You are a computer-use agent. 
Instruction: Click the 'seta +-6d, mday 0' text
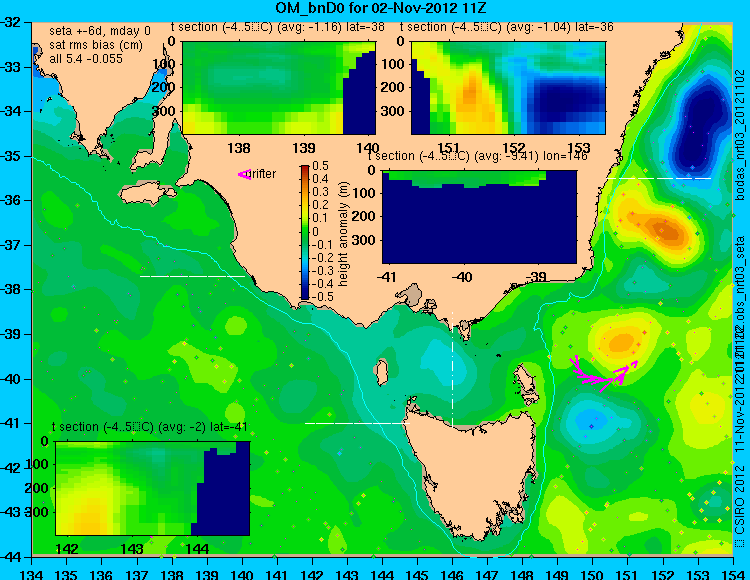[99, 31]
